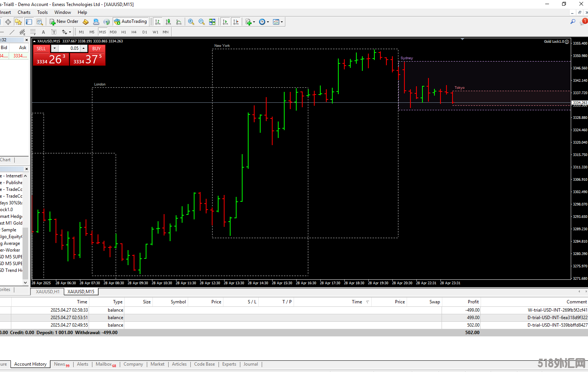This screenshot has height=372, width=588.
Task: Toggle the Navigator favorites folder icon
Action: click(18, 22)
